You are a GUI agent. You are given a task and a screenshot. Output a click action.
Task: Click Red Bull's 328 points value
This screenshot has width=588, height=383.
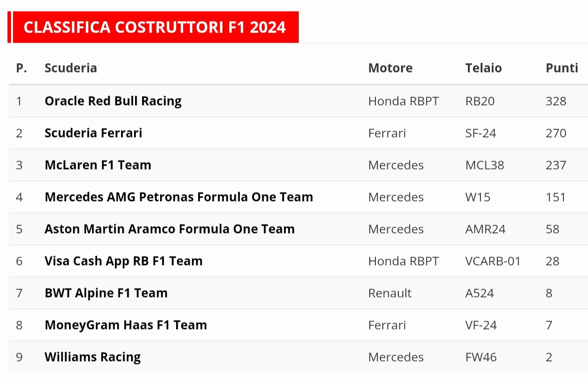pos(556,101)
